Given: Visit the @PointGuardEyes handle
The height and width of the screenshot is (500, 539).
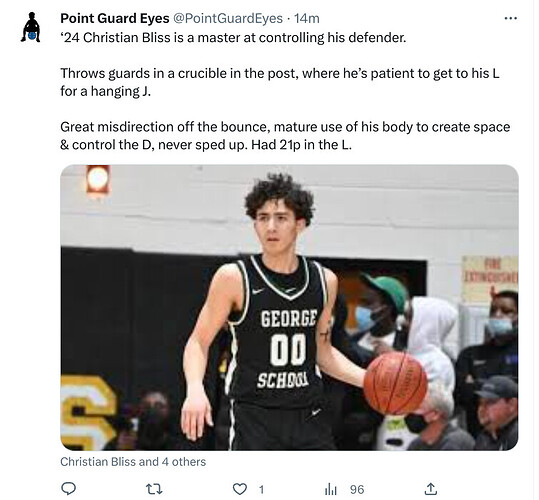Looking at the screenshot, I should pos(228,18).
